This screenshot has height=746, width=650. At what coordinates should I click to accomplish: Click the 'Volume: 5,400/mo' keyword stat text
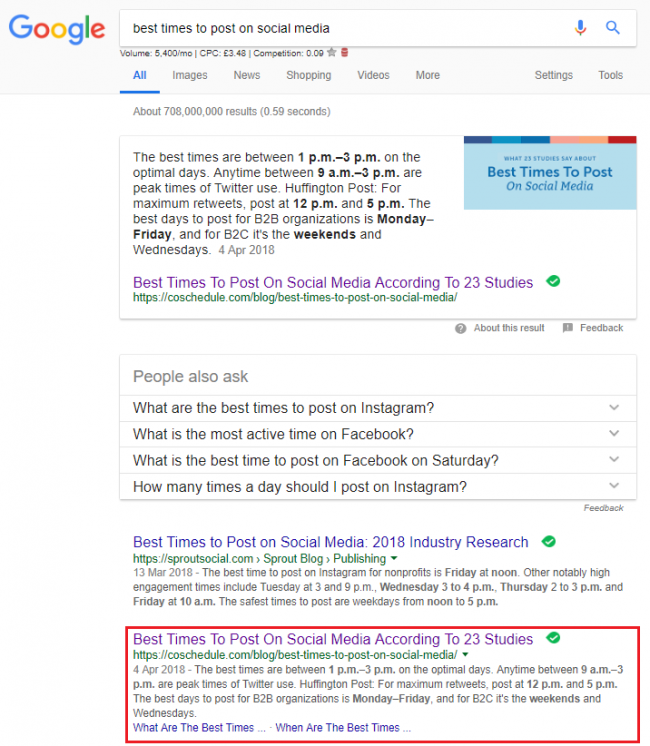(x=156, y=53)
